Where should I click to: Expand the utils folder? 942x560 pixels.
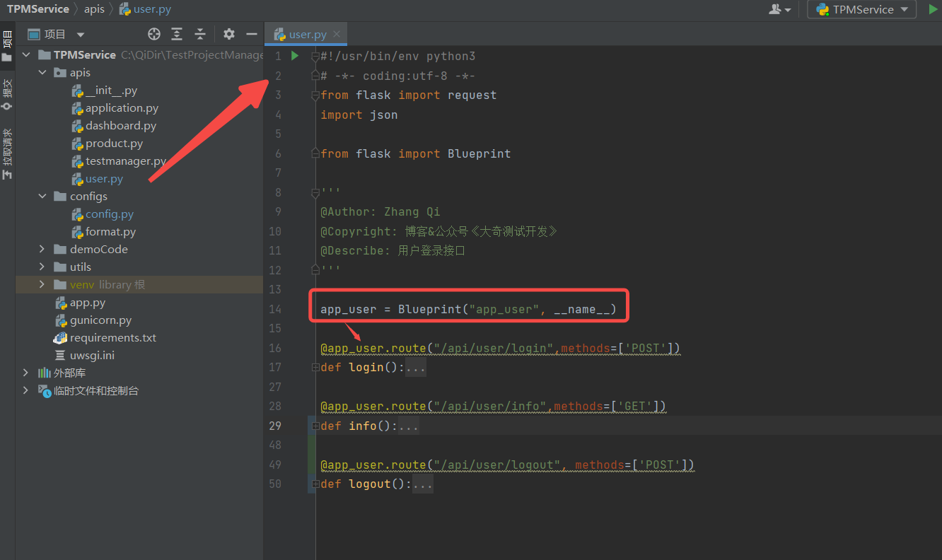(x=42, y=267)
